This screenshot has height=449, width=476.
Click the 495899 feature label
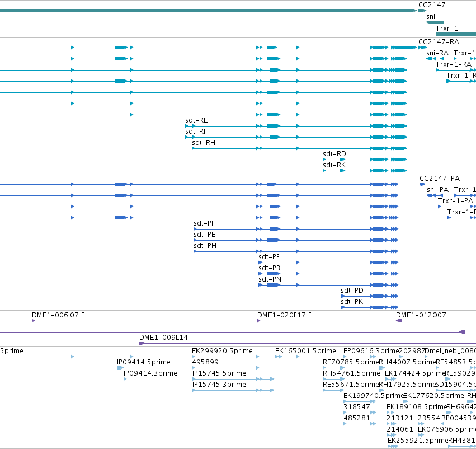click(x=205, y=362)
